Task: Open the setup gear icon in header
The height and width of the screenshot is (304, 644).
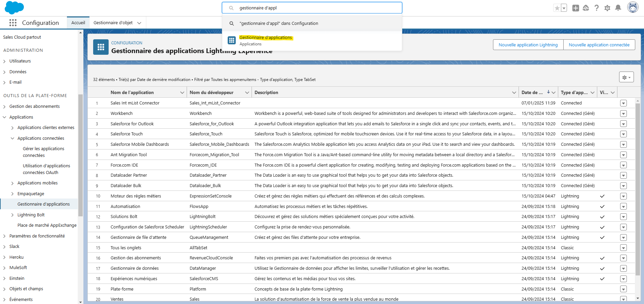Action: pyautogui.click(x=607, y=8)
